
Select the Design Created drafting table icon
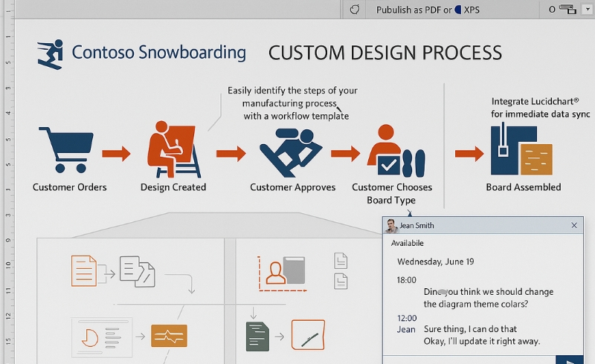[174, 149]
